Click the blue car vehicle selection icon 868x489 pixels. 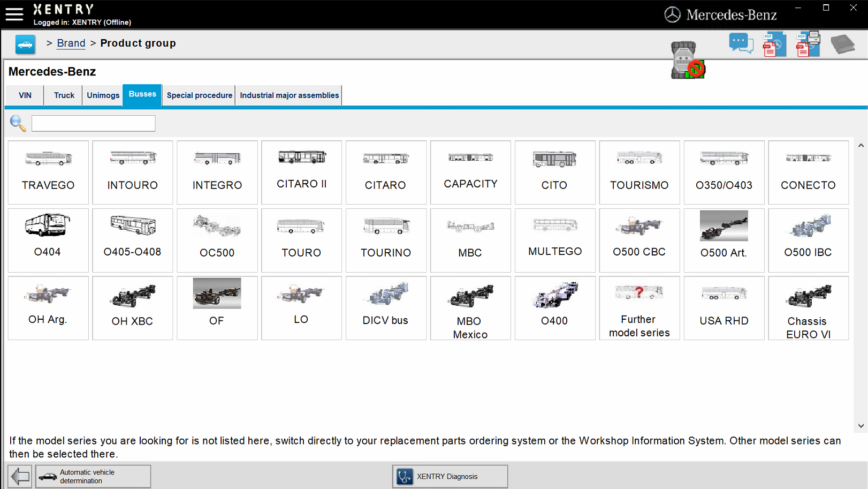coord(25,44)
